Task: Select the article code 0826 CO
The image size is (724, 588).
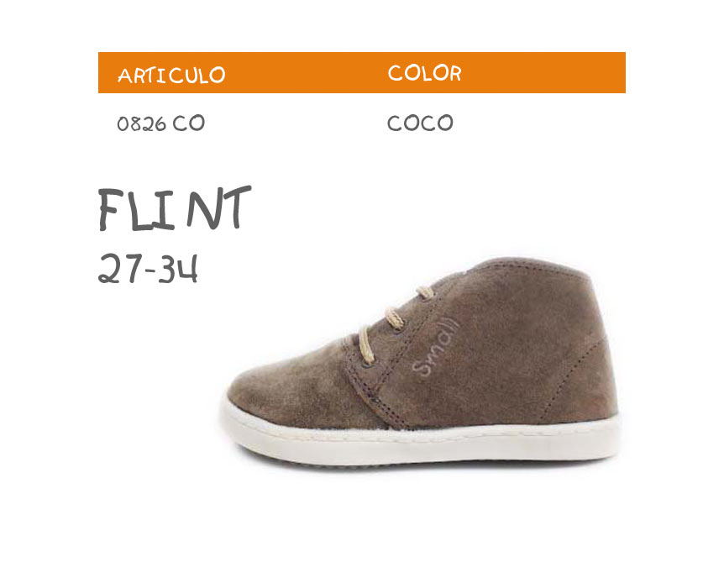Action: point(160,123)
